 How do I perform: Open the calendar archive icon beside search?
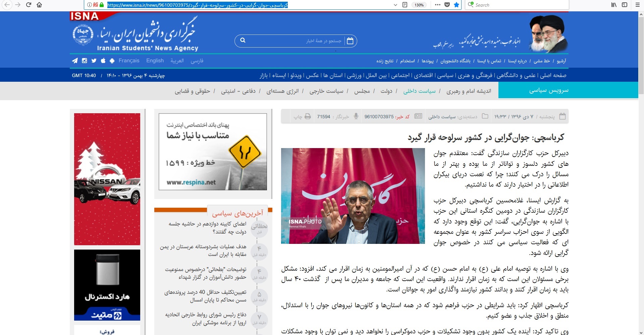(350, 41)
